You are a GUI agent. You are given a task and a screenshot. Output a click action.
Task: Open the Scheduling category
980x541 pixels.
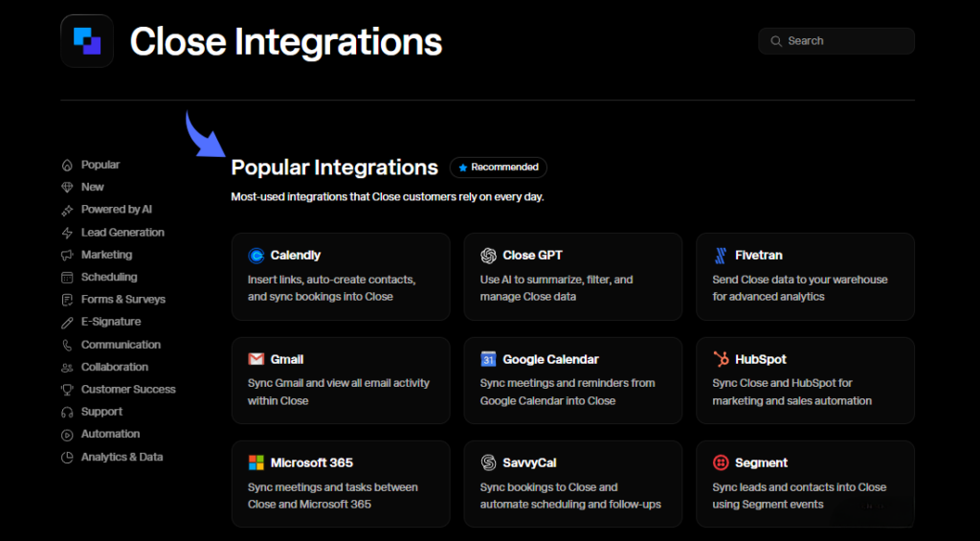pyautogui.click(x=109, y=277)
